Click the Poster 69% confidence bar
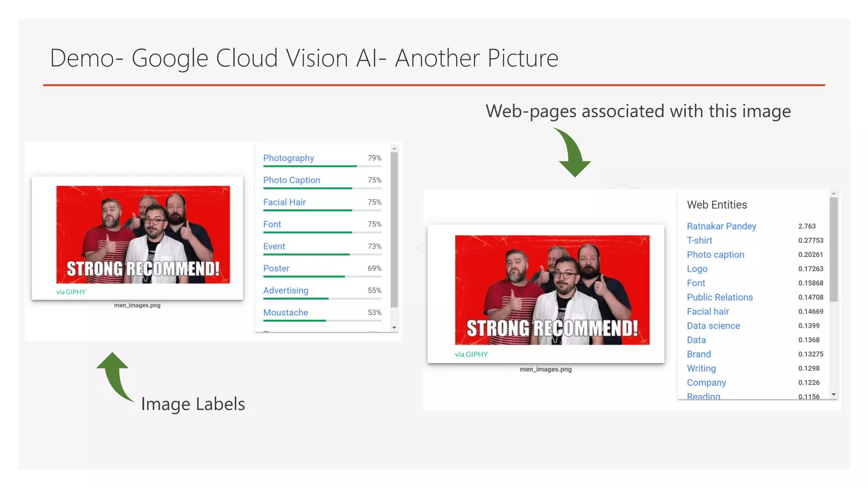868x488 pixels. point(322,277)
